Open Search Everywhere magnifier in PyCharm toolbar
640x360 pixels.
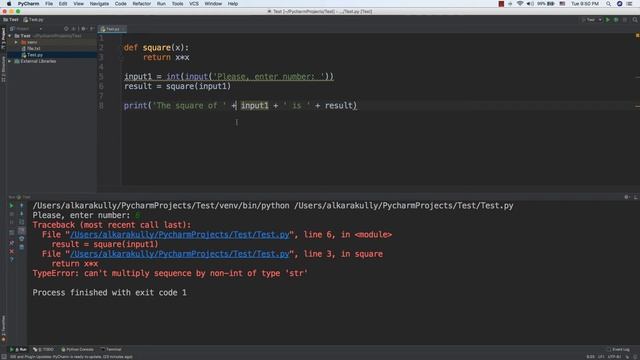tap(635, 20)
